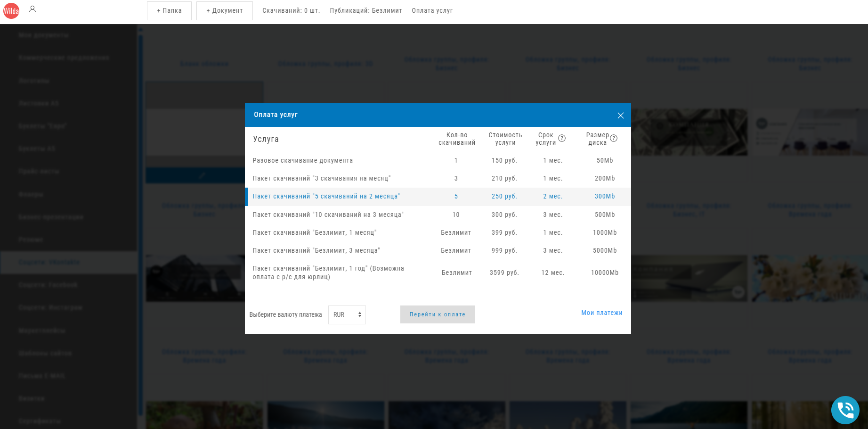The height and width of the screenshot is (429, 868).
Task: Open Оплата услуг in top bar
Action: coord(432,11)
